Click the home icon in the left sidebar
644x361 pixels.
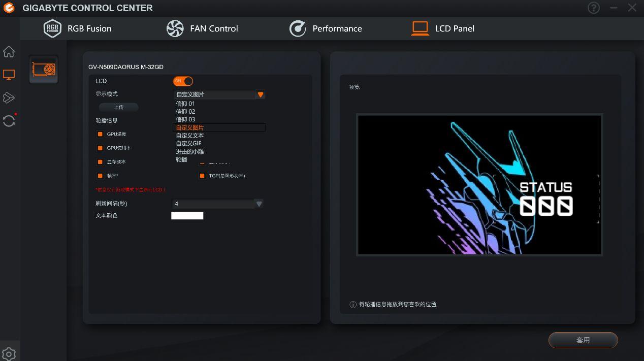(9, 51)
